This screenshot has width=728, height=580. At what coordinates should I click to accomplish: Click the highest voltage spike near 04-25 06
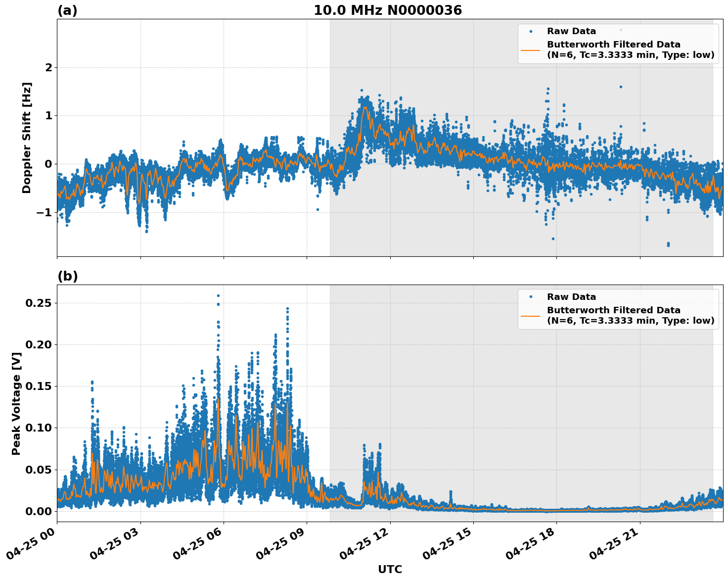coord(218,296)
